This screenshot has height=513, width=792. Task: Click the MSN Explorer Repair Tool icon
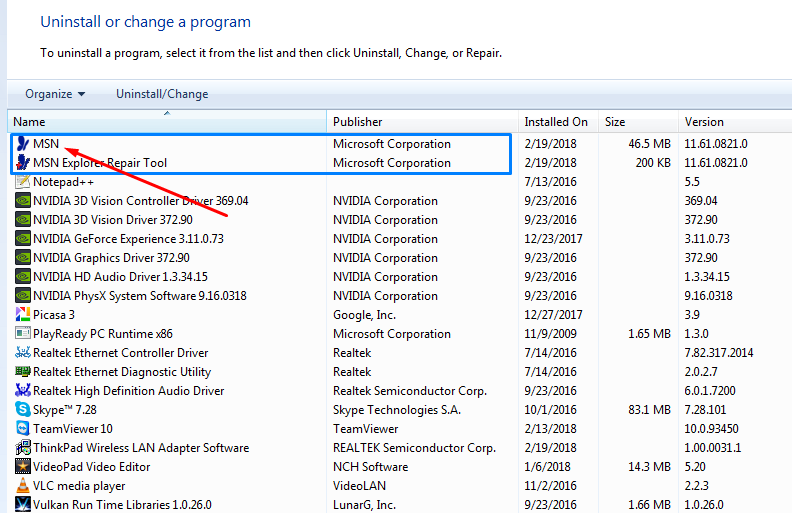[x=23, y=163]
